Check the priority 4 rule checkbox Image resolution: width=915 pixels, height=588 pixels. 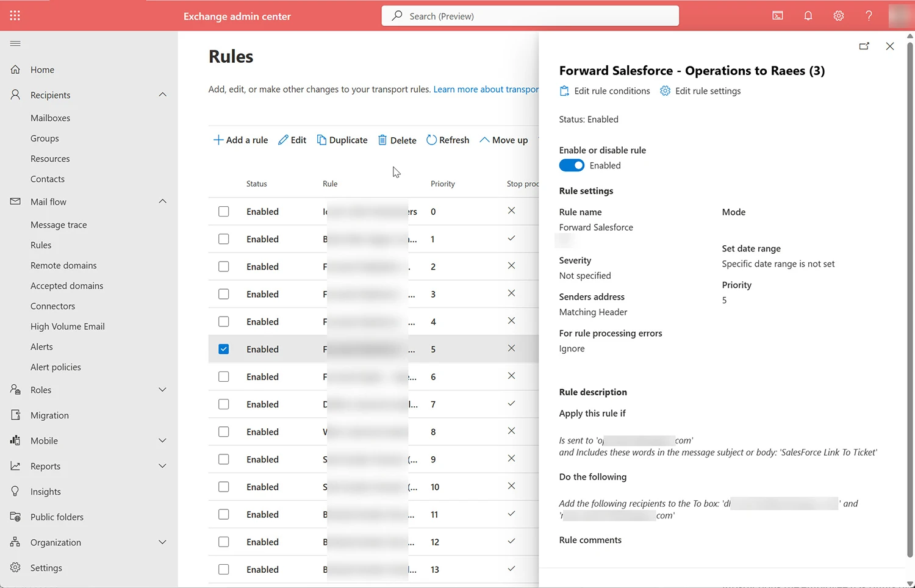coord(224,321)
